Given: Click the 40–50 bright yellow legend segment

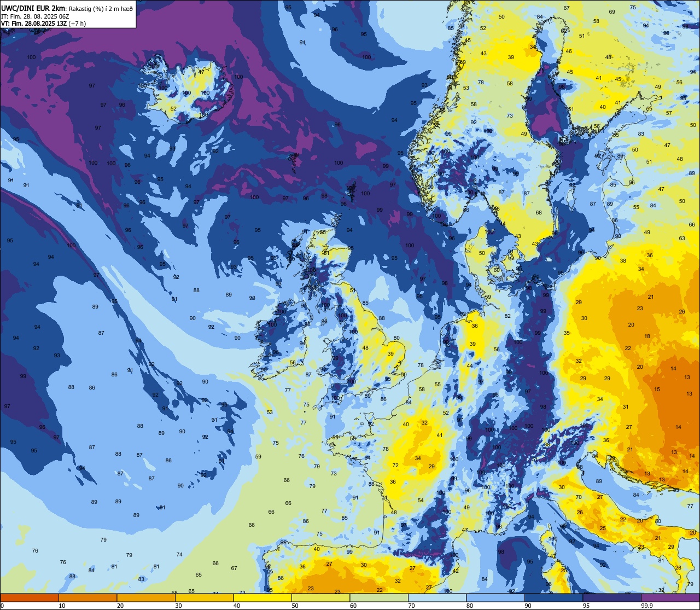Looking at the screenshot, I should (262, 597).
